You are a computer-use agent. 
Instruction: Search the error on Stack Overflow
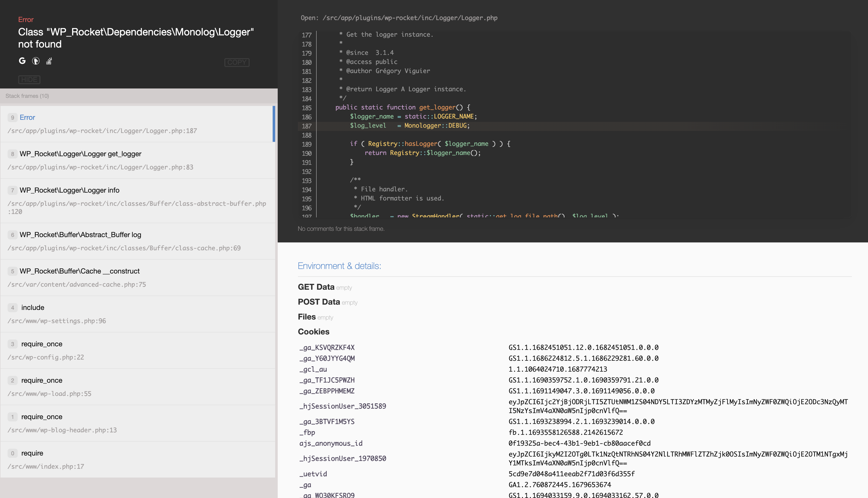pos(49,61)
